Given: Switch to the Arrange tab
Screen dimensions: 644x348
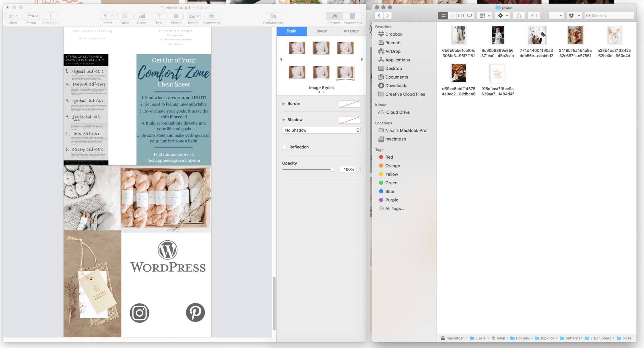Looking at the screenshot, I should coord(350,31).
